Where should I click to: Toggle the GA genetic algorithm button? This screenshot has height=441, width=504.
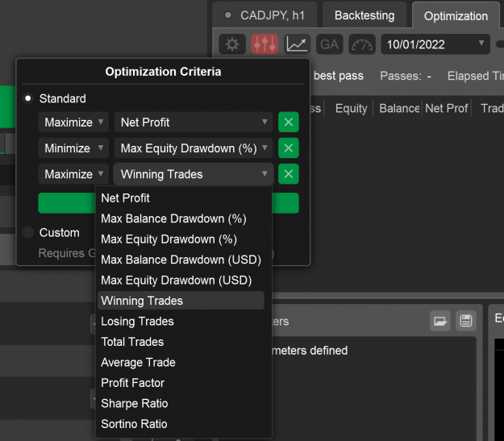point(330,44)
